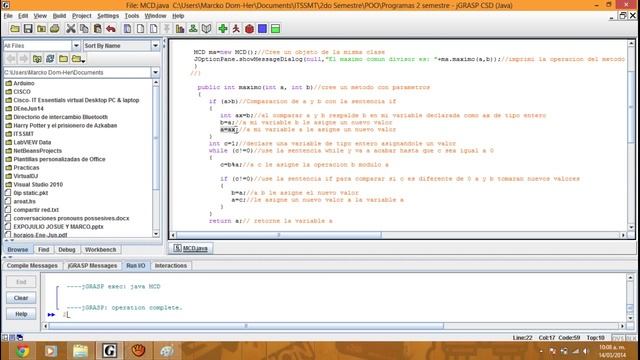Open the Paint palette taskbar icon

click(x=167, y=351)
